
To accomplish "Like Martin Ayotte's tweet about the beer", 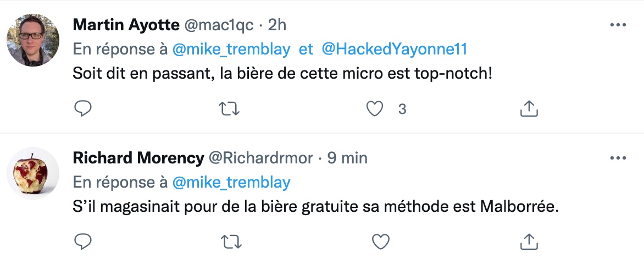I will [375, 109].
